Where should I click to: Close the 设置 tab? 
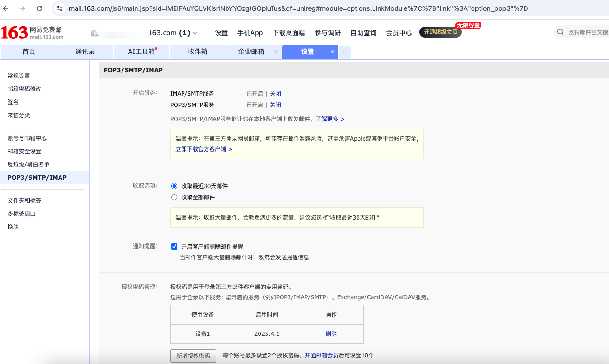tap(332, 52)
